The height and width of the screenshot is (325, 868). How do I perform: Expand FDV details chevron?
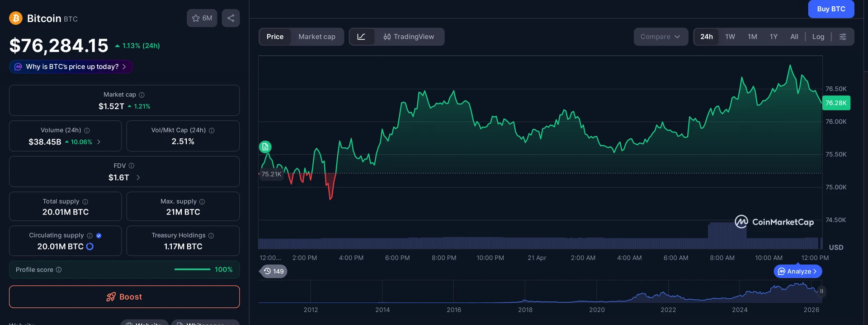pos(138,177)
